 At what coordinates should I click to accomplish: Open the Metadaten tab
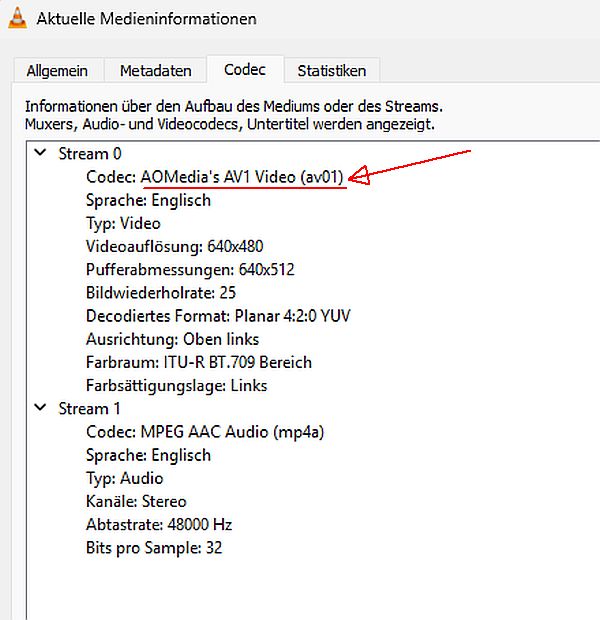point(155,71)
